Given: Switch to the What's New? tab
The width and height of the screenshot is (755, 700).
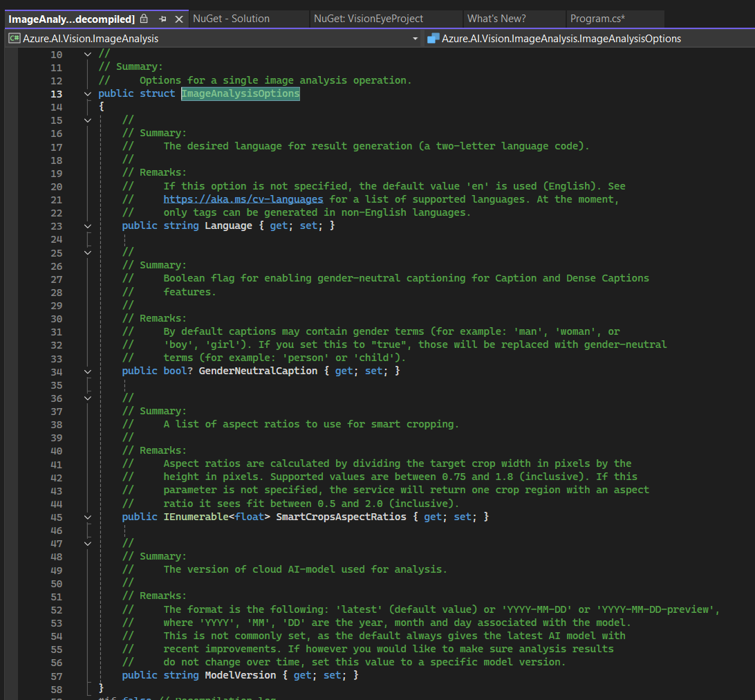Looking at the screenshot, I should tap(496, 19).
